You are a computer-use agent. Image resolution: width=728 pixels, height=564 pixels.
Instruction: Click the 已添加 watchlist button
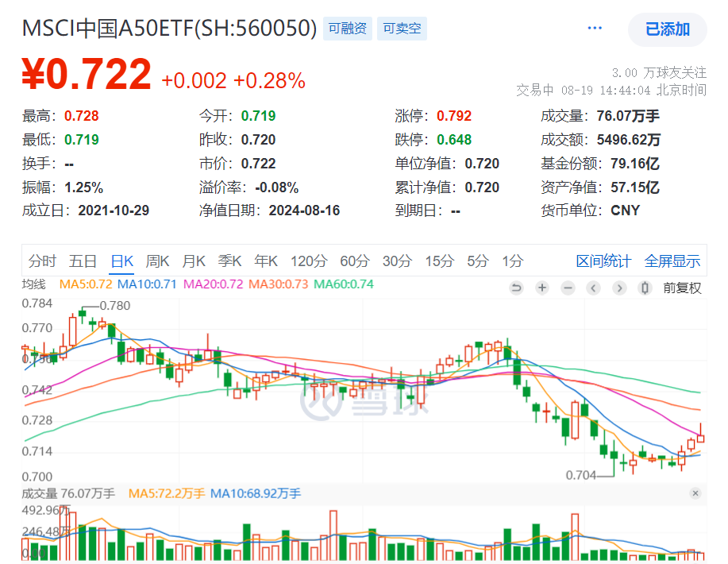click(x=667, y=29)
